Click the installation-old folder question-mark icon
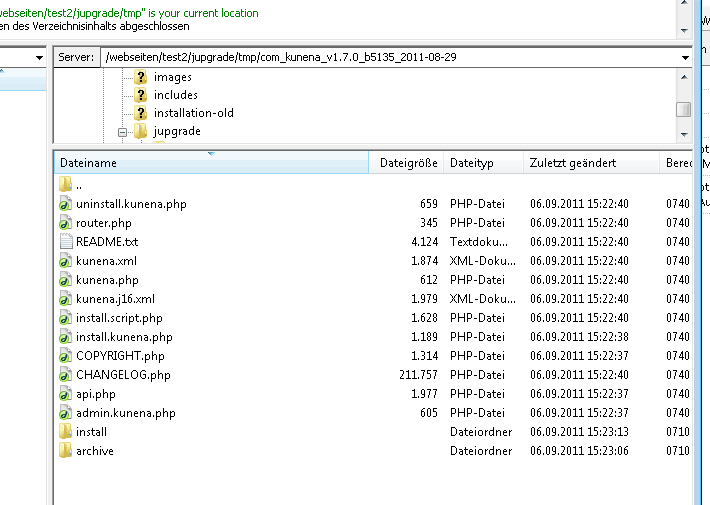This screenshot has width=710, height=505. (141, 113)
